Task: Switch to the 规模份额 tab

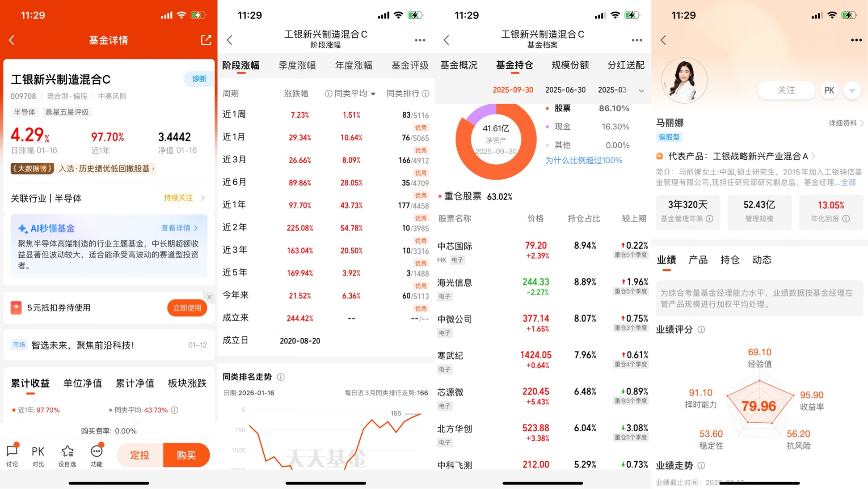Action: (570, 65)
